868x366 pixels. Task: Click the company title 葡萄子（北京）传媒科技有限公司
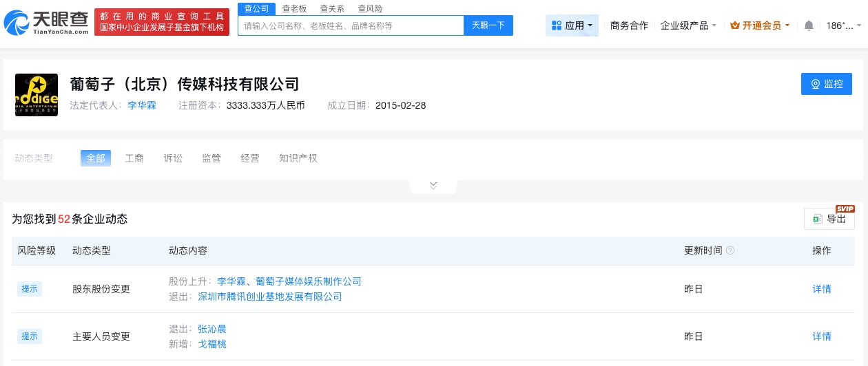pos(185,84)
